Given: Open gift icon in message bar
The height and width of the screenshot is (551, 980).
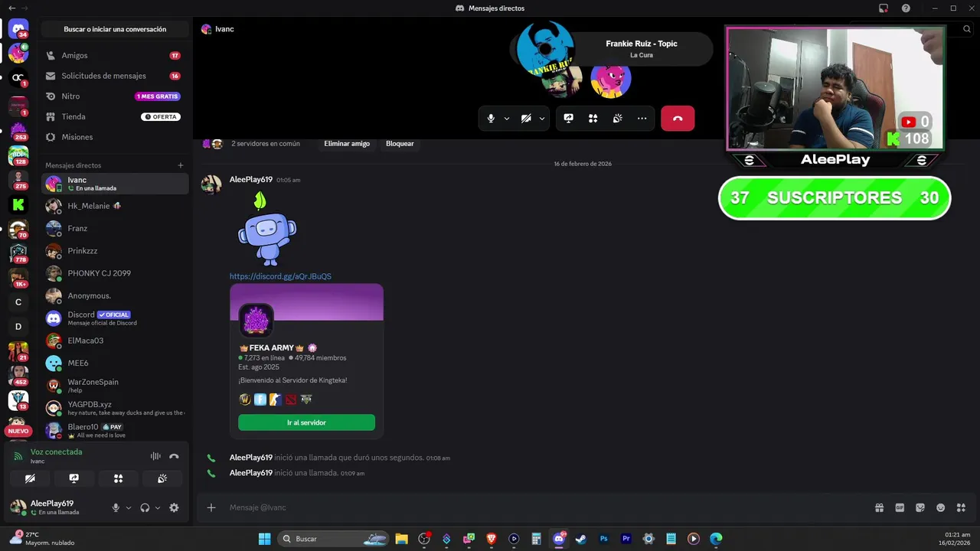Looking at the screenshot, I should click(x=879, y=507).
